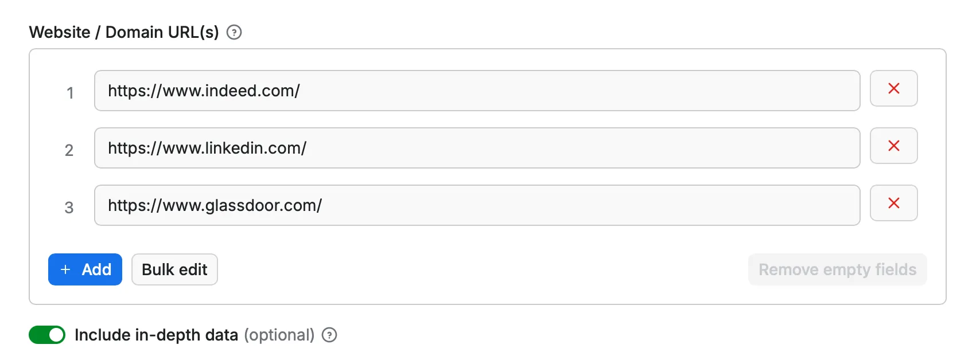Click the plus icon on the Add button
This screenshot has height=360, width=980.
(x=66, y=269)
